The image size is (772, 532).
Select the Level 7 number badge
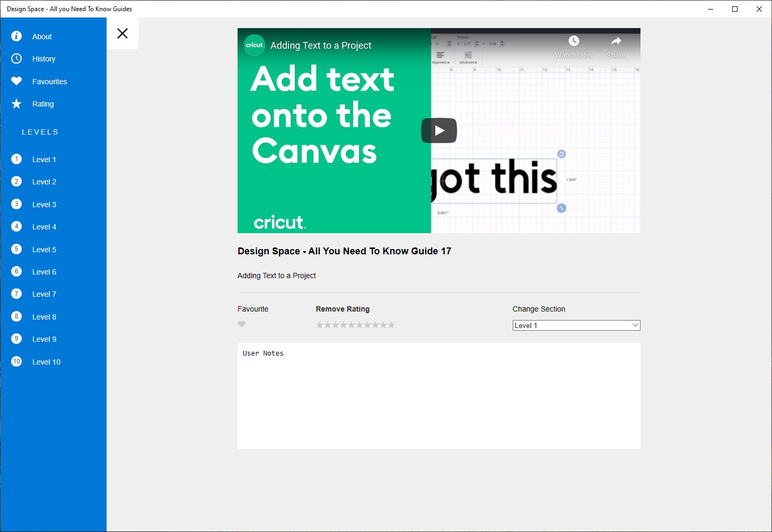click(16, 294)
